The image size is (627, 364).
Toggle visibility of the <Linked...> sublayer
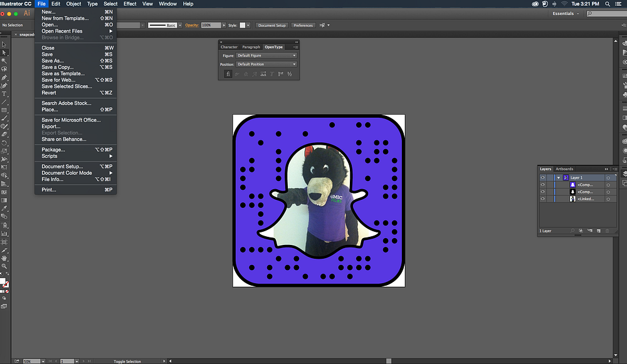pos(542,199)
